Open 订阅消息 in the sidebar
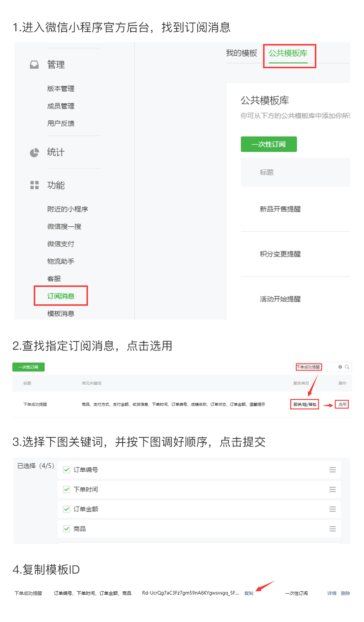 click(x=61, y=296)
